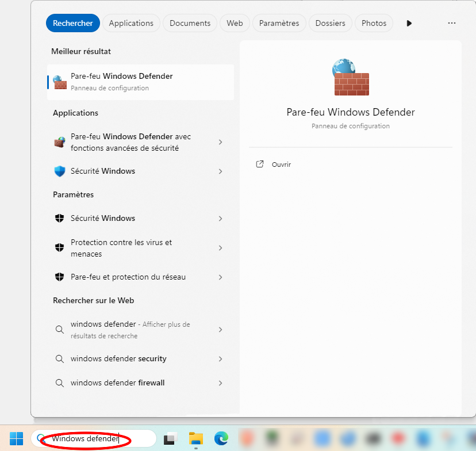The height and width of the screenshot is (451, 476).
Task: Expand the windows defender firewall suggestion arrow
Action: coord(220,383)
